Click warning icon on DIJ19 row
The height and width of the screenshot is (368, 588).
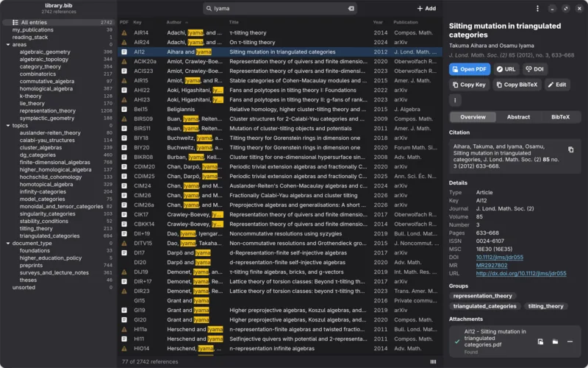coord(124,272)
